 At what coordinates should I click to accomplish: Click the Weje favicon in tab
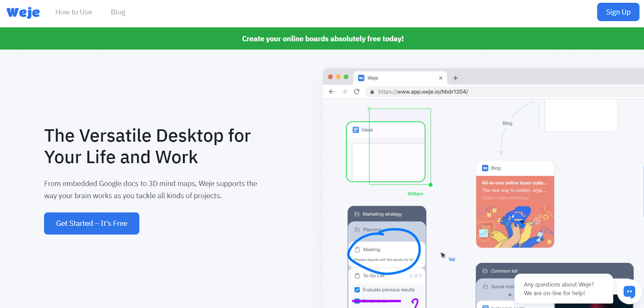(x=361, y=78)
